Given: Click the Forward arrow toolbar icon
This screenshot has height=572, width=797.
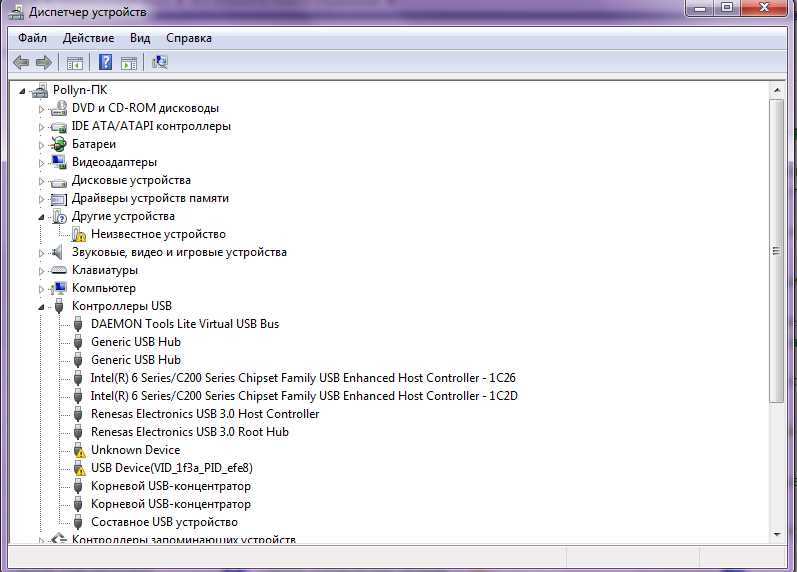Looking at the screenshot, I should click(x=44, y=63).
